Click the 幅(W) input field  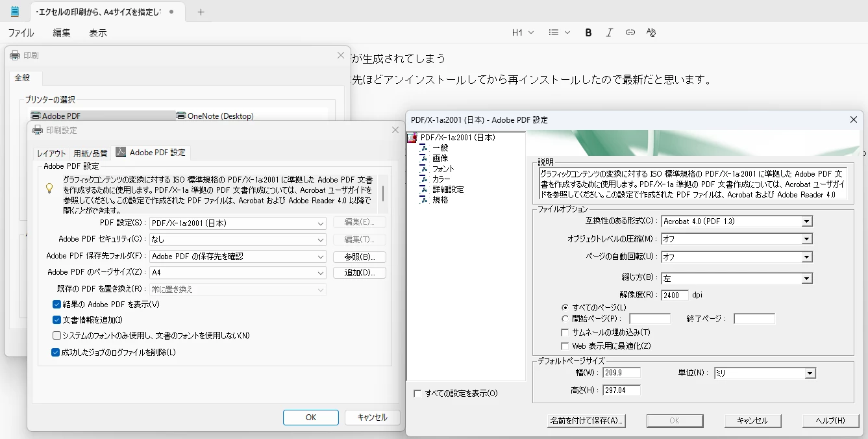coord(621,373)
